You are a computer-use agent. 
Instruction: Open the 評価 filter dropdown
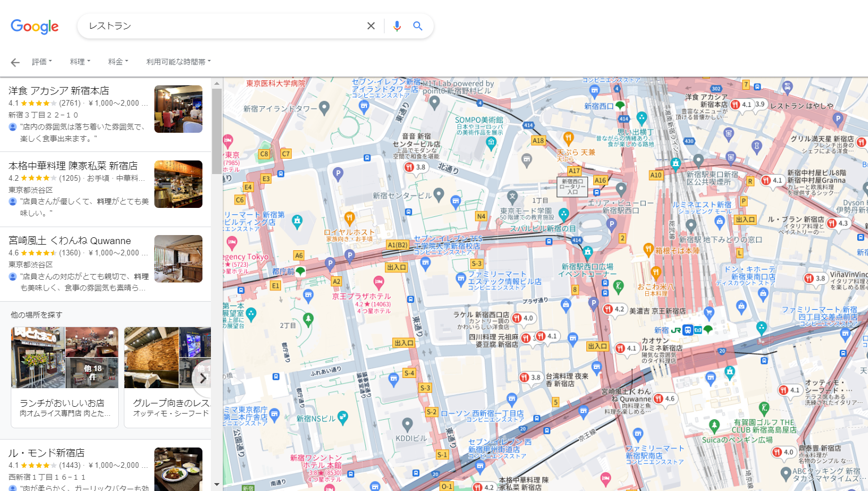42,62
